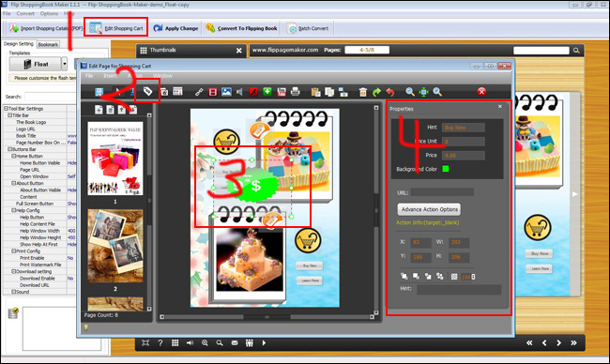Click the trash delete icon in the toolbar
The width and height of the screenshot is (610, 364).
coord(362,92)
